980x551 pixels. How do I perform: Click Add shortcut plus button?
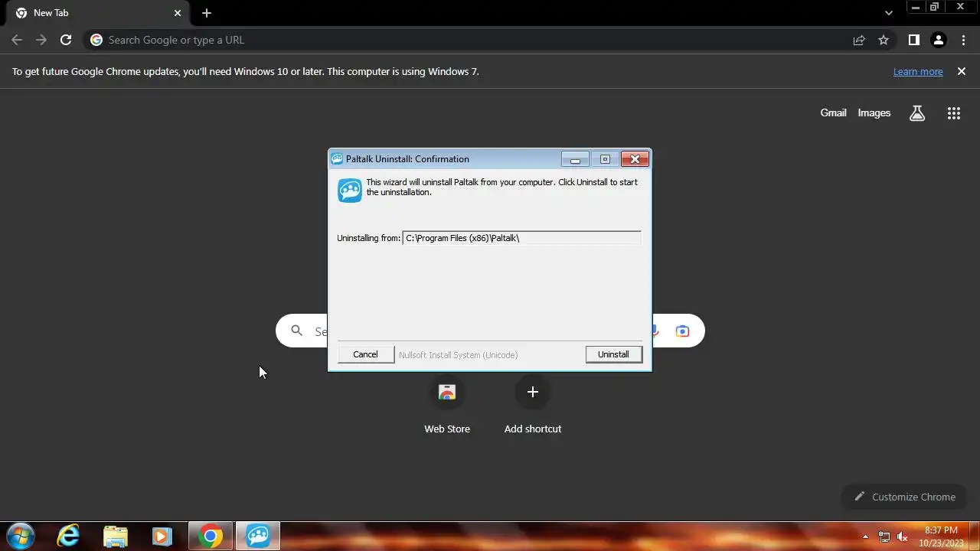coord(533,392)
